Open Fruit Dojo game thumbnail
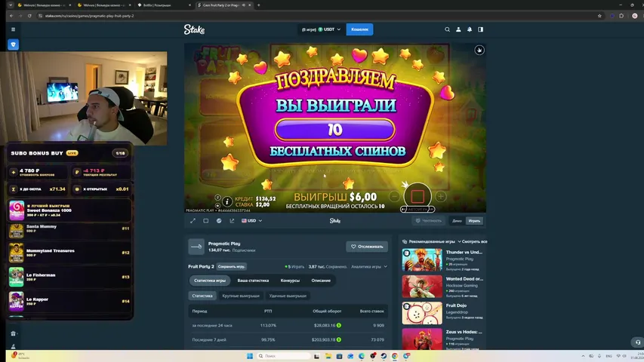This screenshot has width=644, height=362. point(422,313)
